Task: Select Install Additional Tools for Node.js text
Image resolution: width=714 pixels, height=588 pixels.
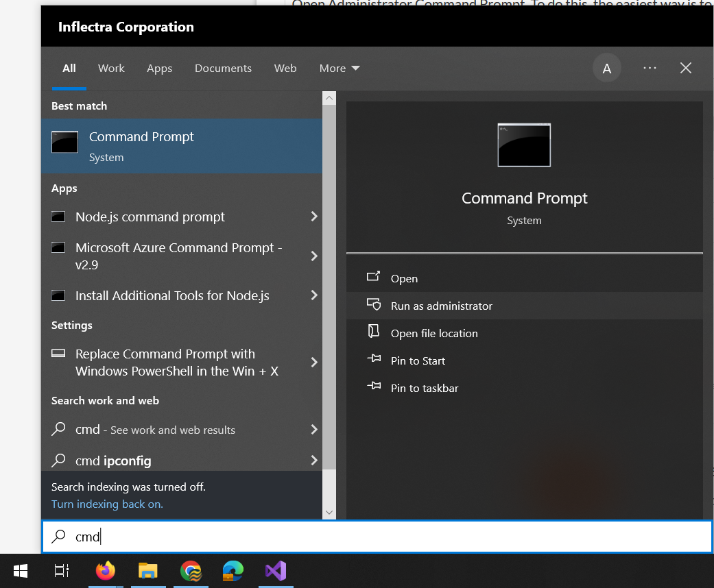Action: (172, 295)
